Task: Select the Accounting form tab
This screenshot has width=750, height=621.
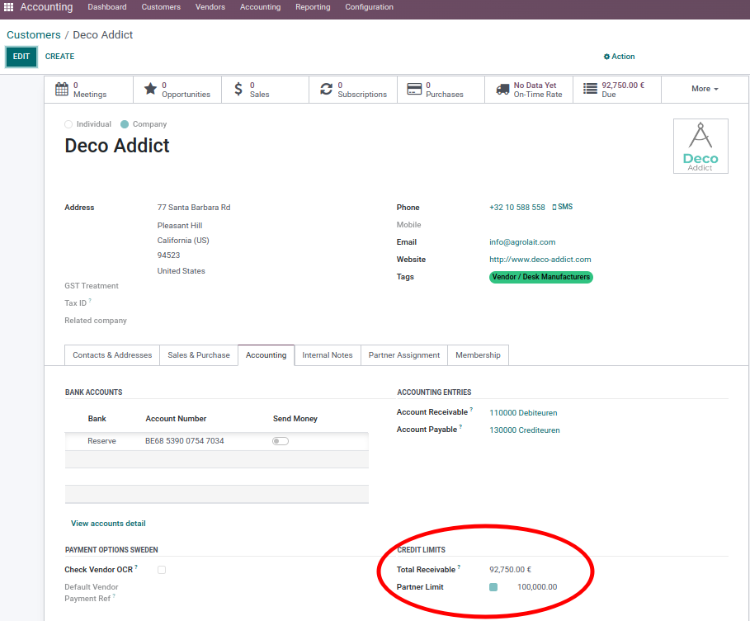Action: tap(266, 355)
